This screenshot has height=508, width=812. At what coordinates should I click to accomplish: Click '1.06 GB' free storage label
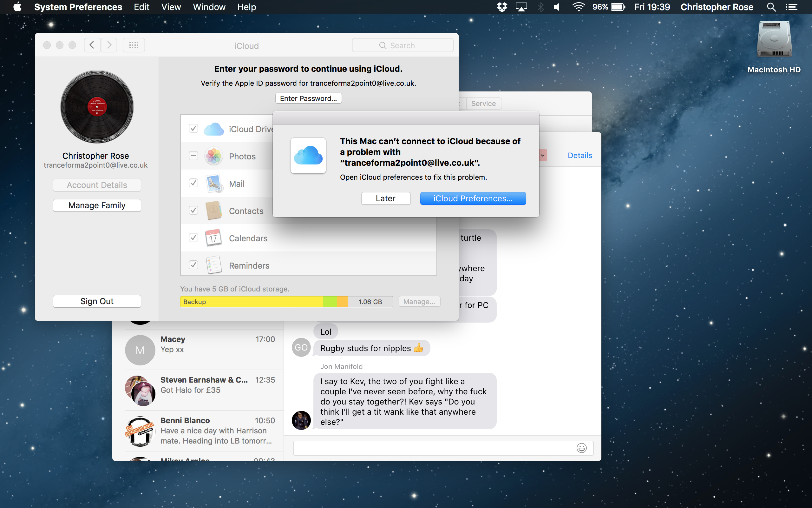[x=370, y=302]
